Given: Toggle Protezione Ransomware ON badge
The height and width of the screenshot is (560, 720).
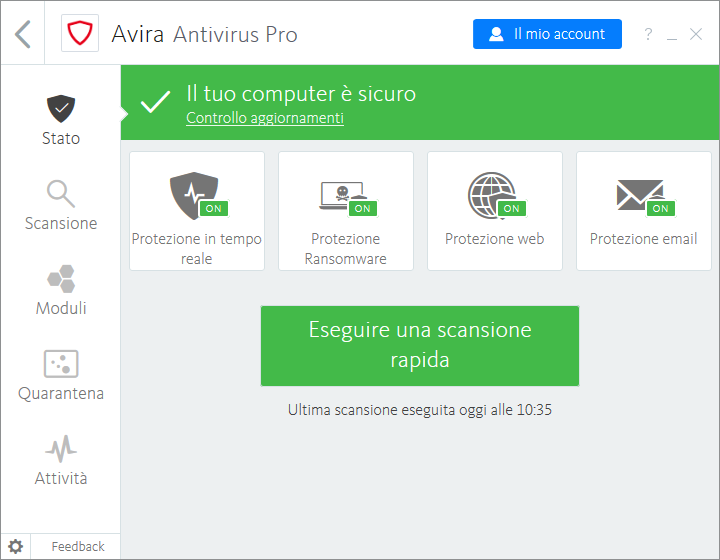Looking at the screenshot, I should point(362,209).
